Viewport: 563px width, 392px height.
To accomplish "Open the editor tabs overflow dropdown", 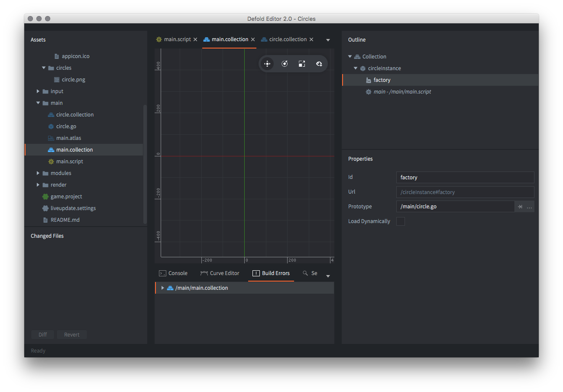I will 328,40.
